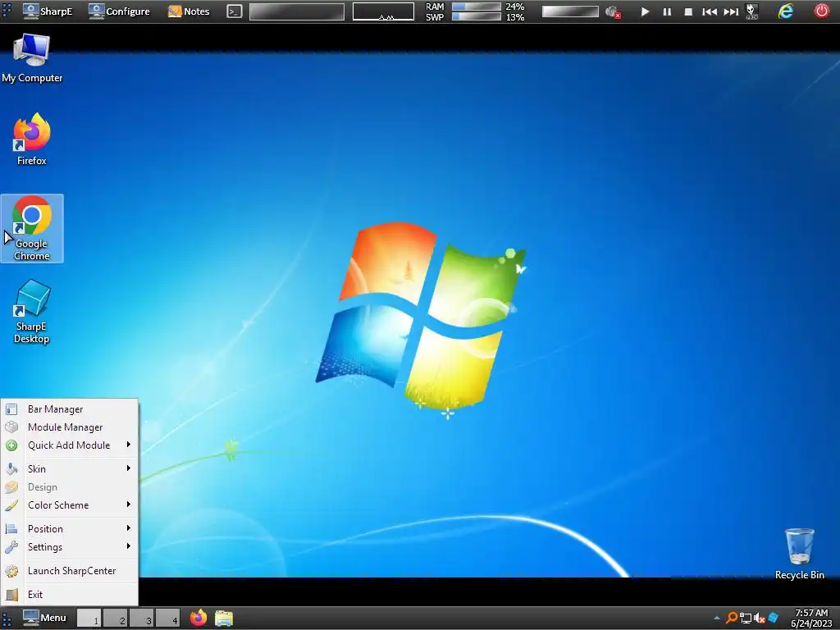This screenshot has height=630, width=840.
Task: Click the SWP usage bar
Action: 477,16
